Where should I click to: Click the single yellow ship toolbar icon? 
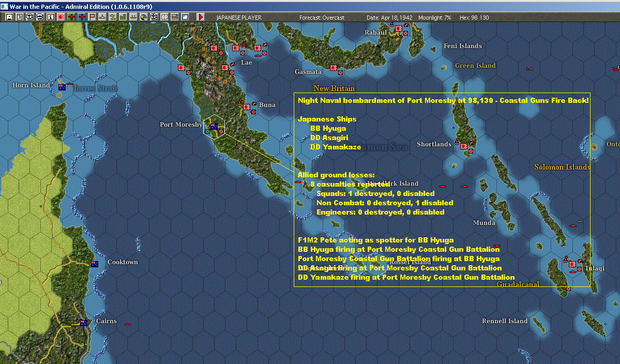(102, 17)
